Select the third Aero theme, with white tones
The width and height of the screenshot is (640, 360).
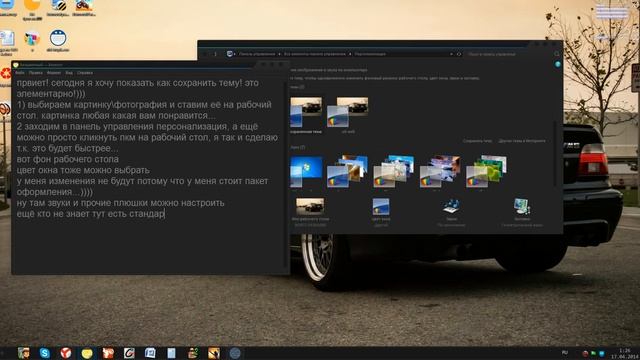(394, 171)
